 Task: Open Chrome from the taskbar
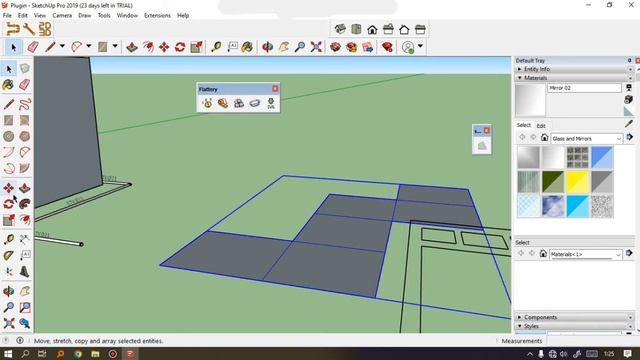(x=78, y=354)
